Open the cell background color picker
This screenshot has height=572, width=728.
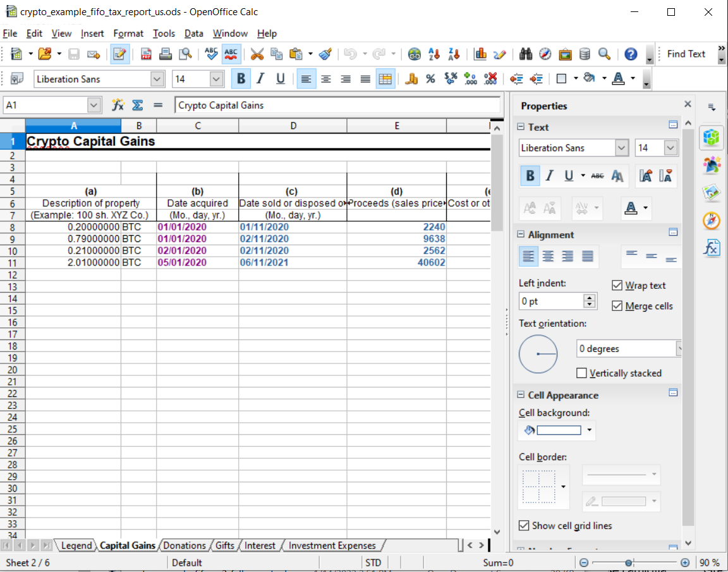pyautogui.click(x=590, y=430)
